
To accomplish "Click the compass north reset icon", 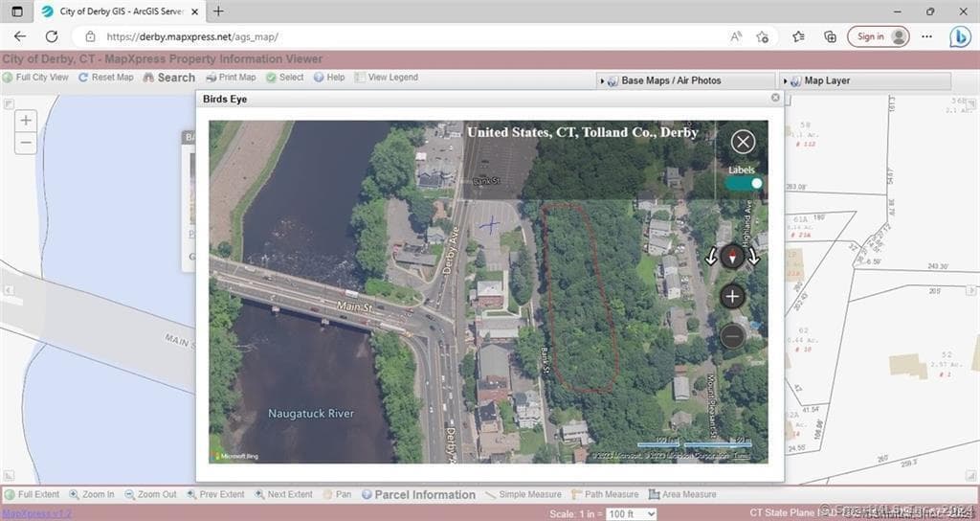I will tap(733, 257).
